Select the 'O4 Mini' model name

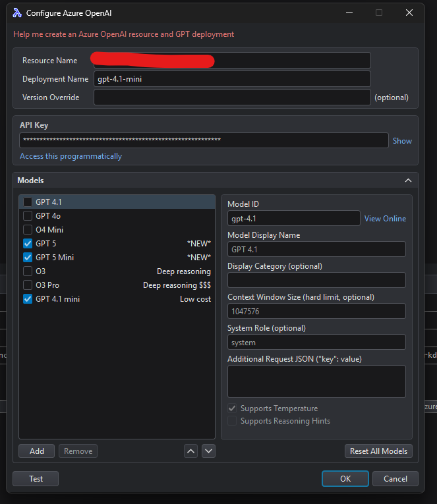click(49, 229)
